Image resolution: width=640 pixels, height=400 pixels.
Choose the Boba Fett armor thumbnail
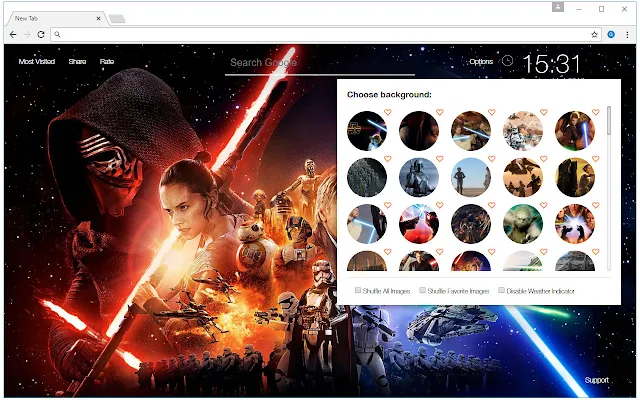[x=419, y=178]
